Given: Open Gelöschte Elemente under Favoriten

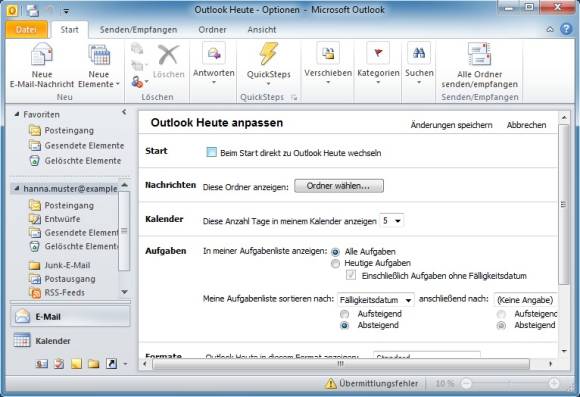Looking at the screenshot, I should tap(75, 161).
